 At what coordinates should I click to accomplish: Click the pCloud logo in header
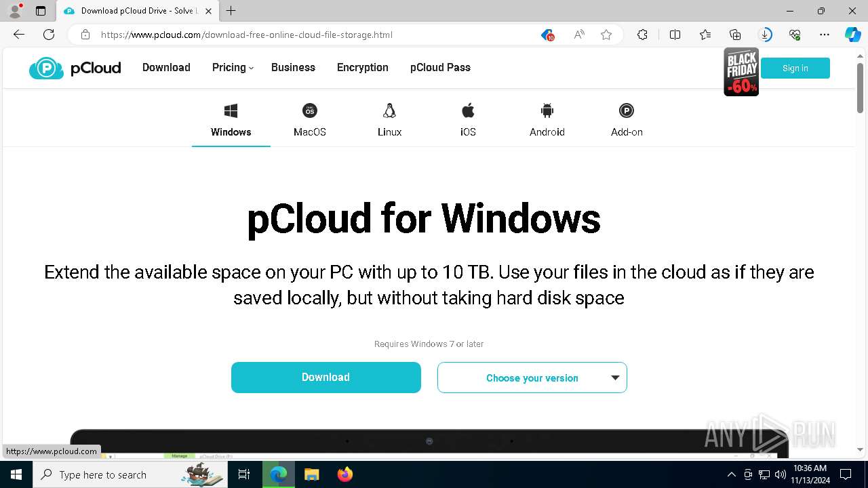[x=75, y=68]
